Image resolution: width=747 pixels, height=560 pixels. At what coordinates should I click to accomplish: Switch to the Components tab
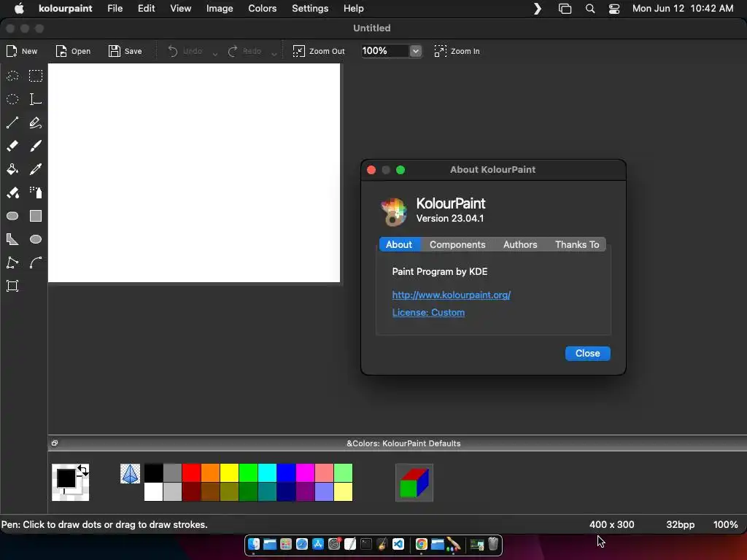(x=457, y=244)
